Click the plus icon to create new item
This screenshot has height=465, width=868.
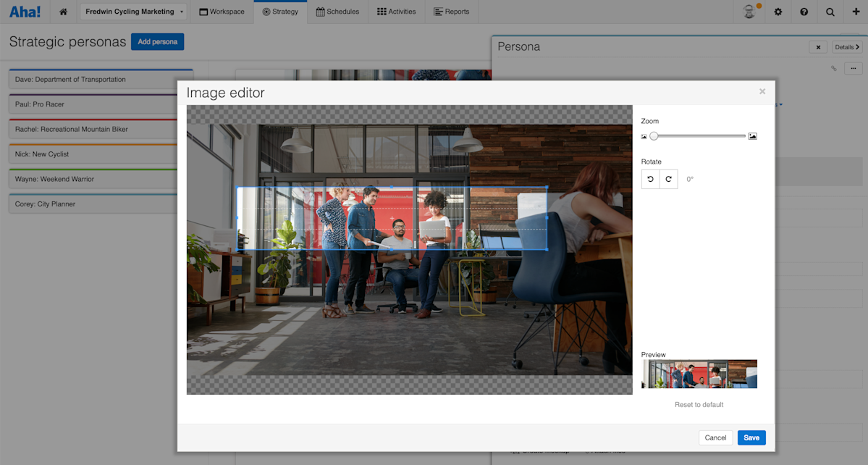point(856,12)
